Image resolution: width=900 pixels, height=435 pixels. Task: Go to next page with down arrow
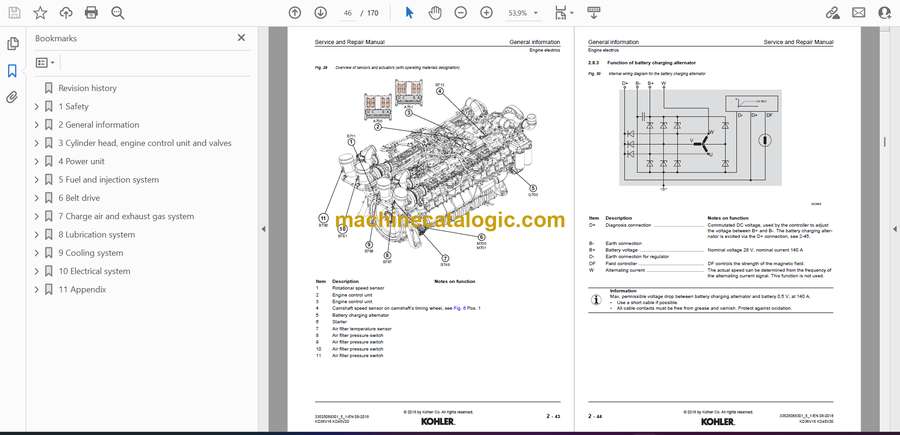point(321,13)
